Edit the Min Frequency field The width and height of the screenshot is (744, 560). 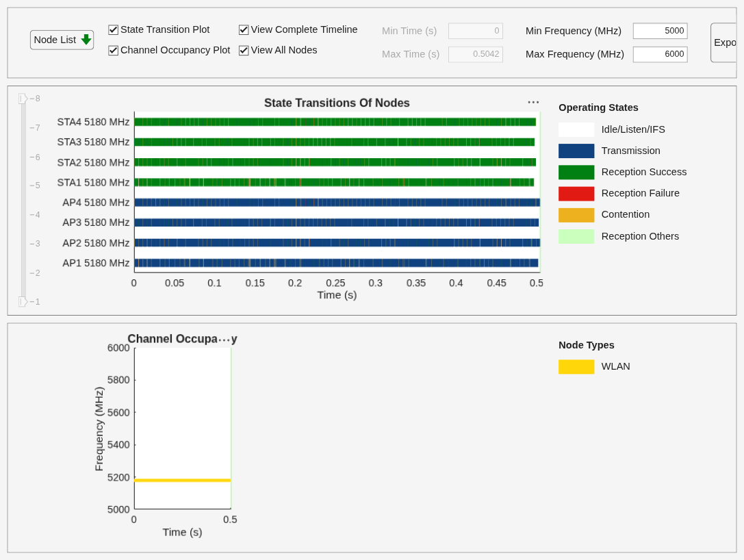coord(660,31)
